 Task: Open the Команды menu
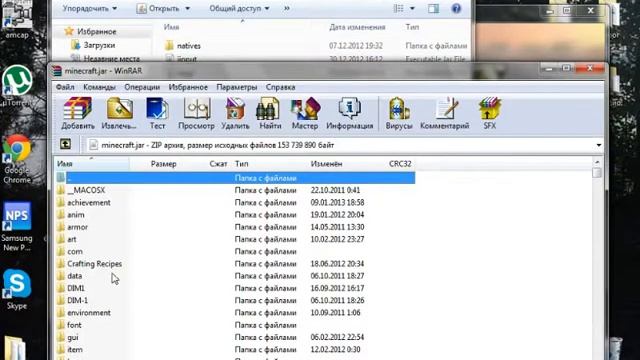pyautogui.click(x=99, y=87)
